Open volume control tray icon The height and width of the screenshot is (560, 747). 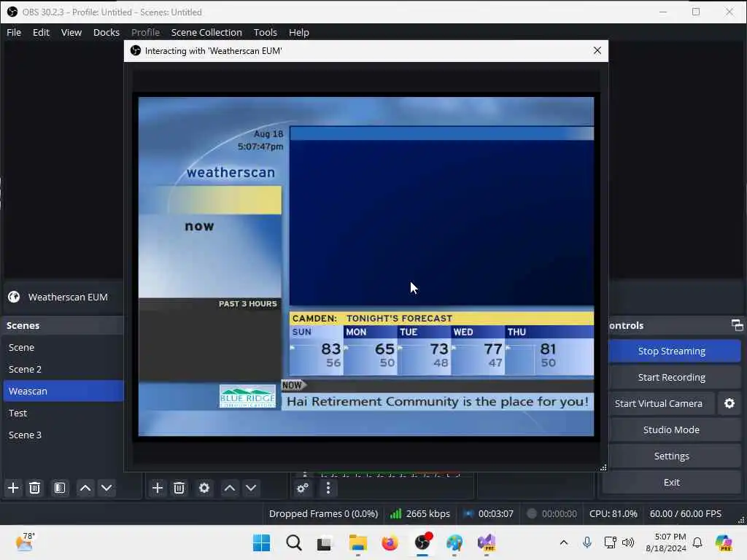628,542
